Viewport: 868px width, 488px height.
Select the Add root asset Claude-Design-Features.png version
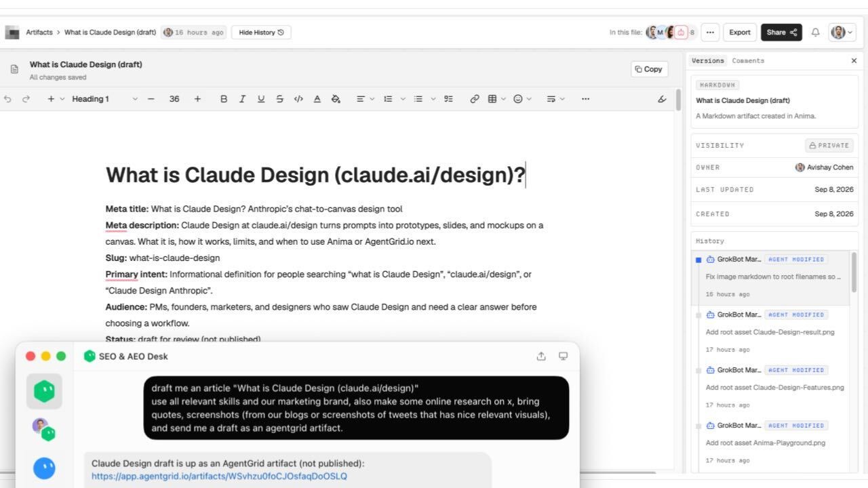pos(770,388)
